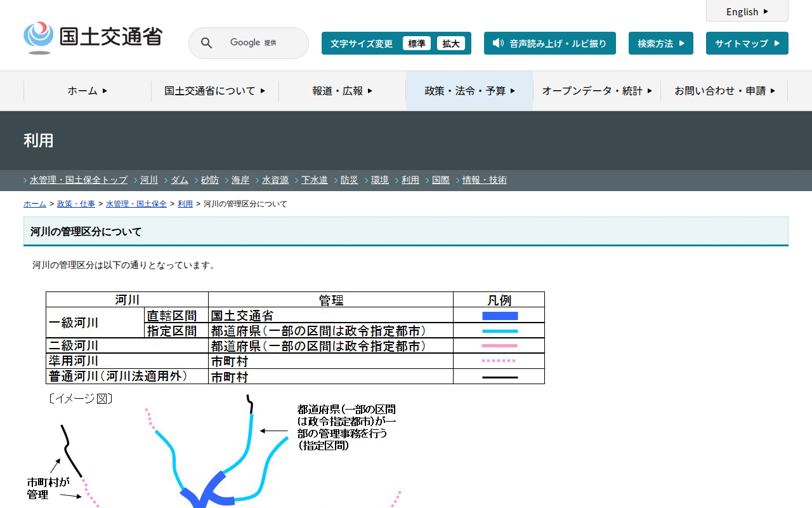Expand お問い合わせ・申請 menu
The width and height of the screenshot is (812, 508).
coord(724,91)
